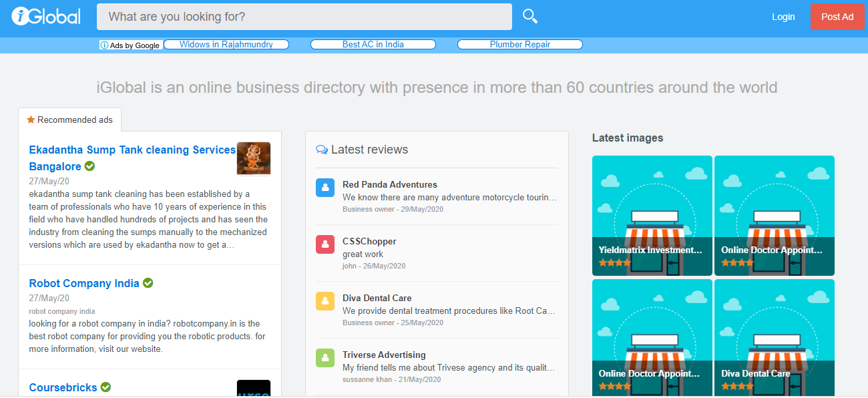
Task: Click the red avatar icon beside CSSChopper
Action: [325, 244]
